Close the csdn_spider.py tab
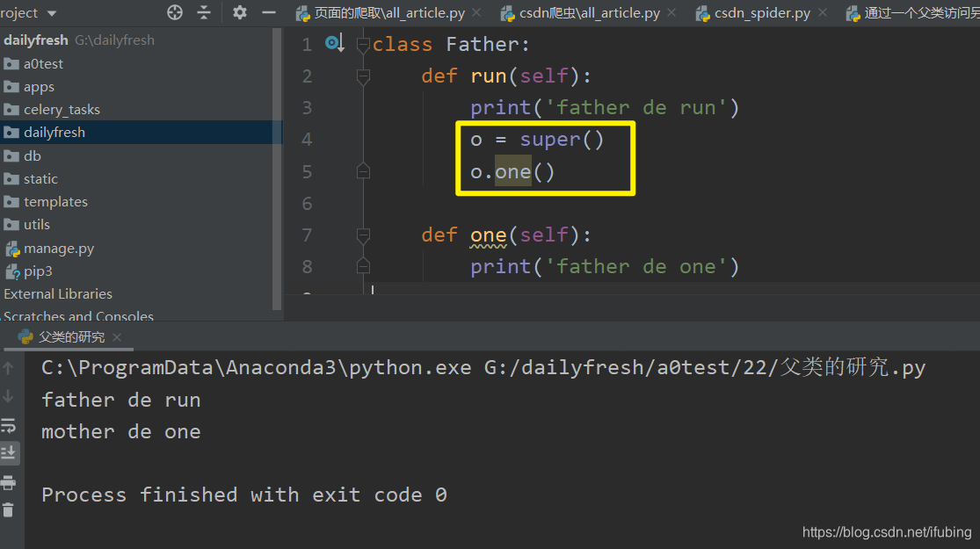Image resolution: width=980 pixels, height=549 pixels. click(x=823, y=12)
